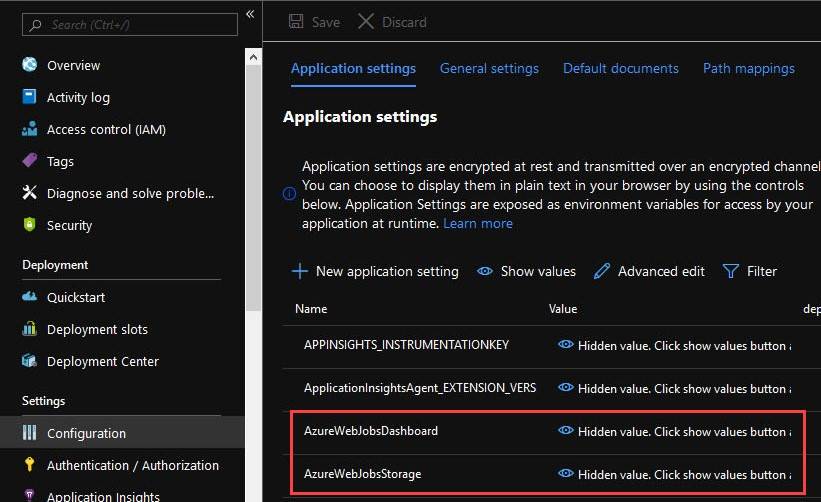Viewport: 821px width, 502px height.
Task: Click the Discard X icon
Action: point(365,21)
